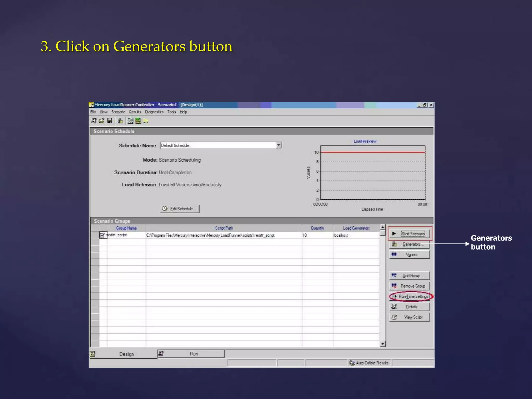Select the rediff_script group name cell

point(126,235)
